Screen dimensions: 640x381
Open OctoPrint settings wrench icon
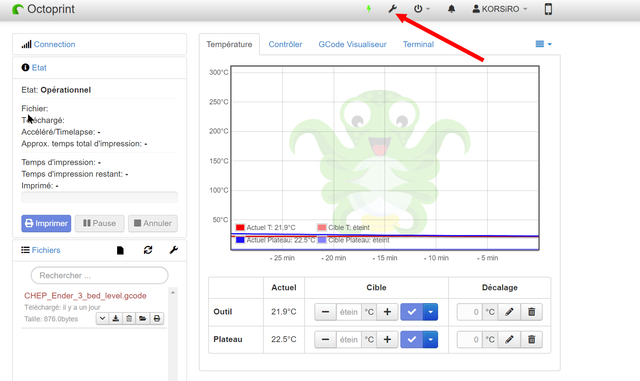click(x=392, y=9)
